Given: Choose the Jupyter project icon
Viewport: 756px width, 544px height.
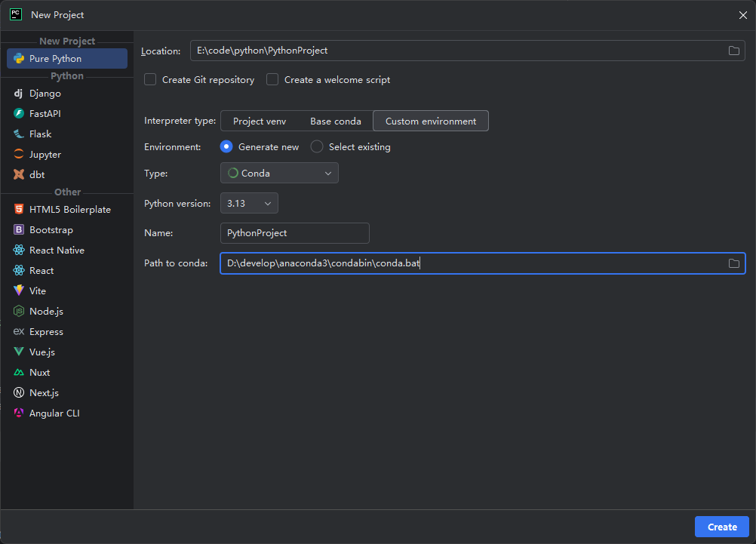Looking at the screenshot, I should 18,155.
